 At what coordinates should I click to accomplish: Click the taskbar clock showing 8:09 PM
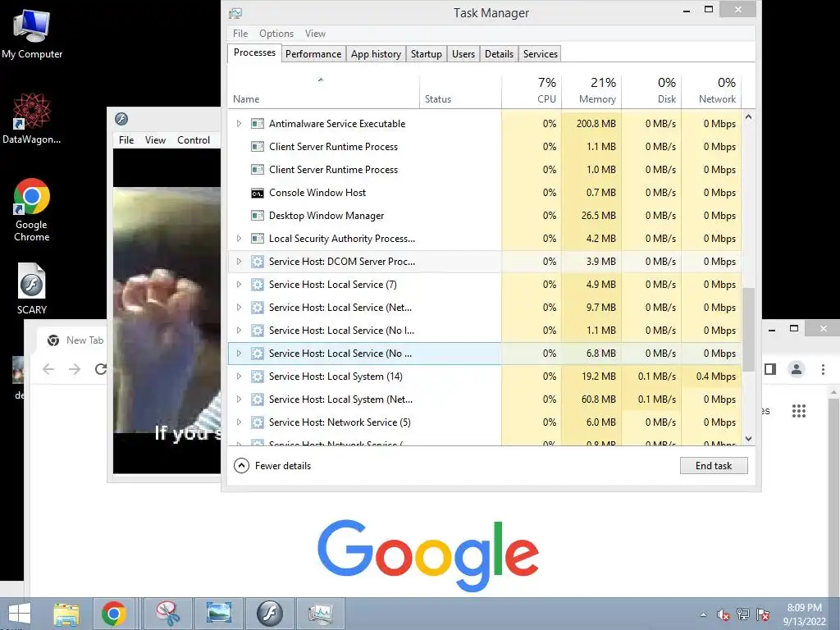tap(805, 614)
